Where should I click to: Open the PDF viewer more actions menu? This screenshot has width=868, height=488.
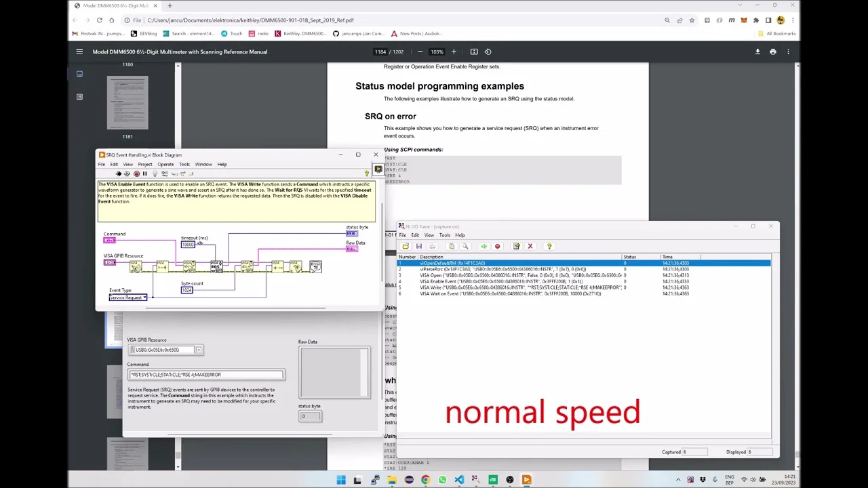click(788, 52)
